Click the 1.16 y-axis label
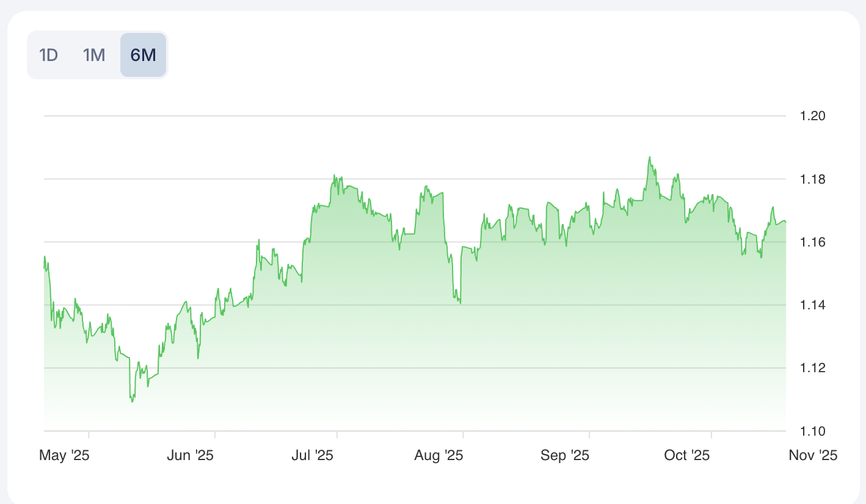 812,242
